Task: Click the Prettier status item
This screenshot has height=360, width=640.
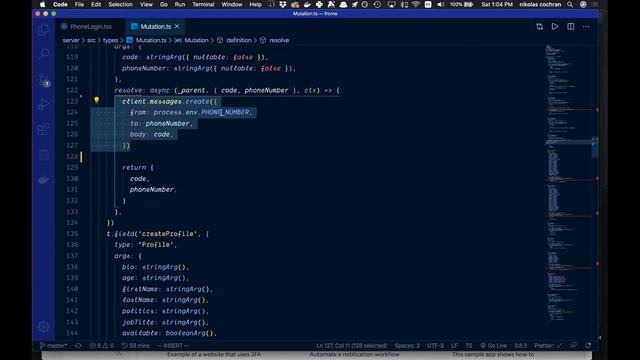Action: (548, 346)
